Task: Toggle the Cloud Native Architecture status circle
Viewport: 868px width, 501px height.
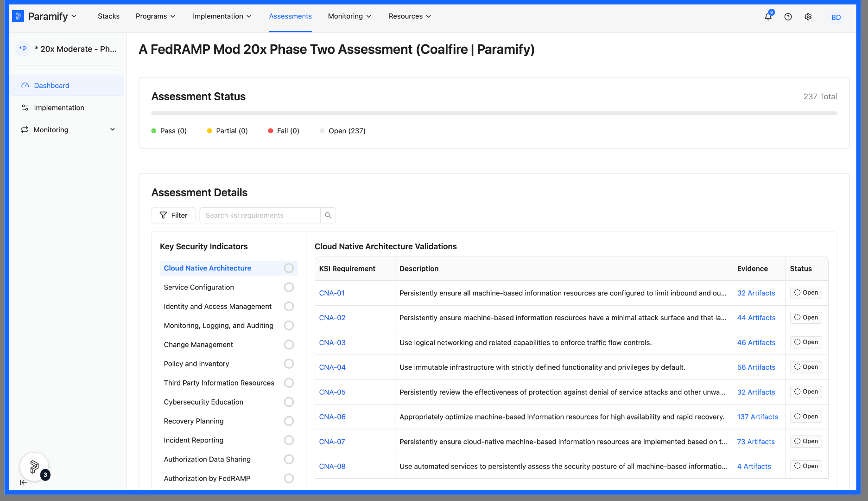Action: point(289,268)
